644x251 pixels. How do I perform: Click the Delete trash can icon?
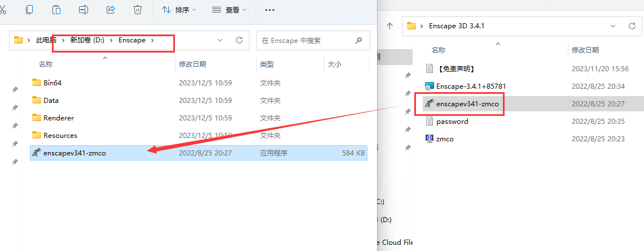[x=138, y=10]
